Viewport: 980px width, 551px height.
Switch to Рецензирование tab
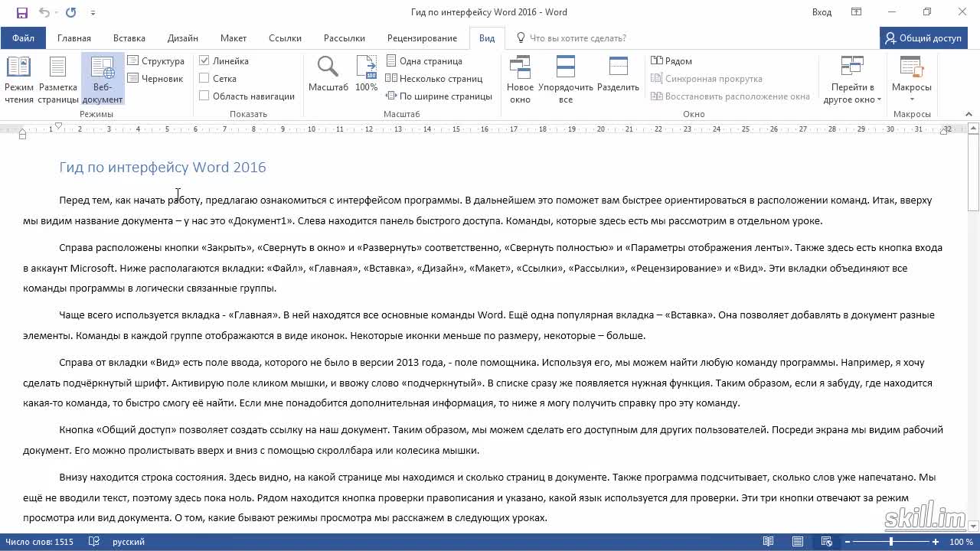[x=422, y=38]
